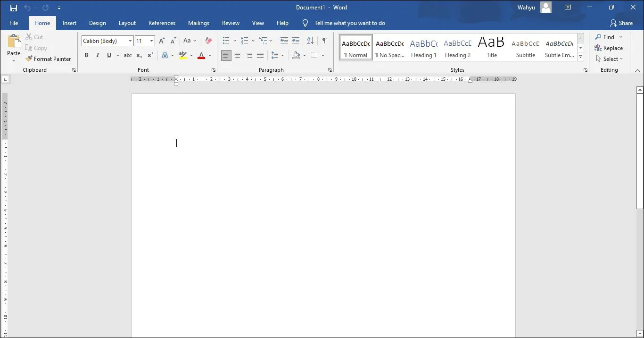
Task: Apply yellow text highlight
Action: pyautogui.click(x=183, y=55)
